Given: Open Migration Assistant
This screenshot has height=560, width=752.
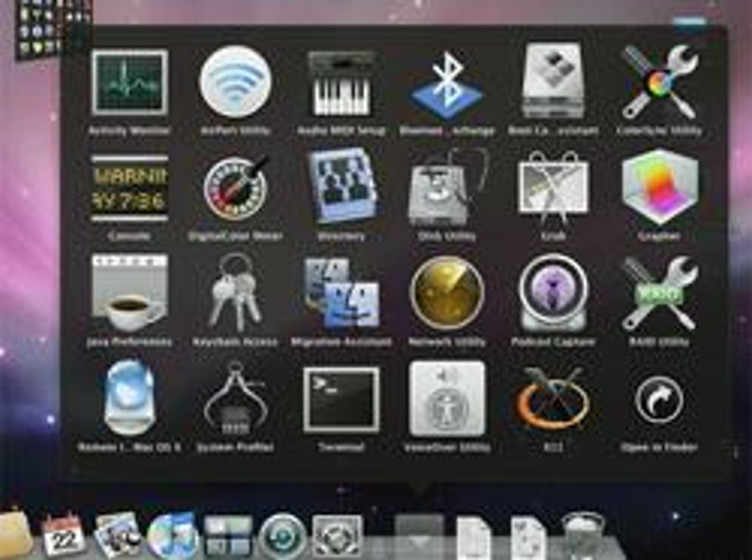Looking at the screenshot, I should [341, 294].
